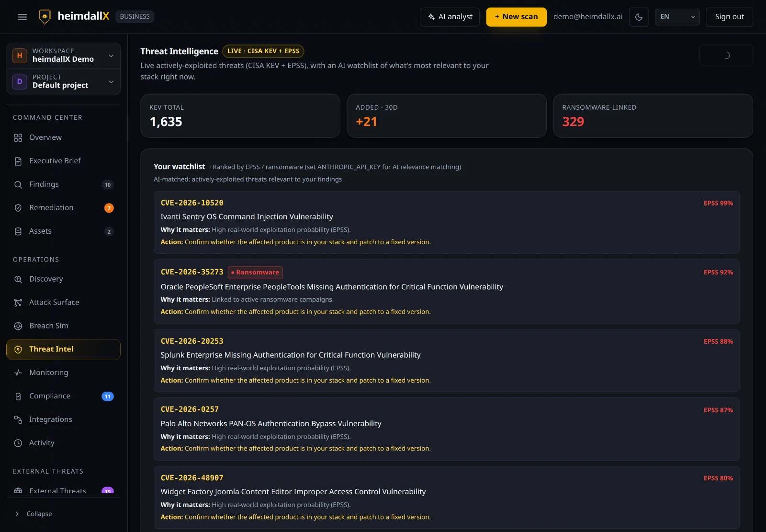Go to Monitoring page
This screenshot has width=766, height=532.
[x=63, y=373]
